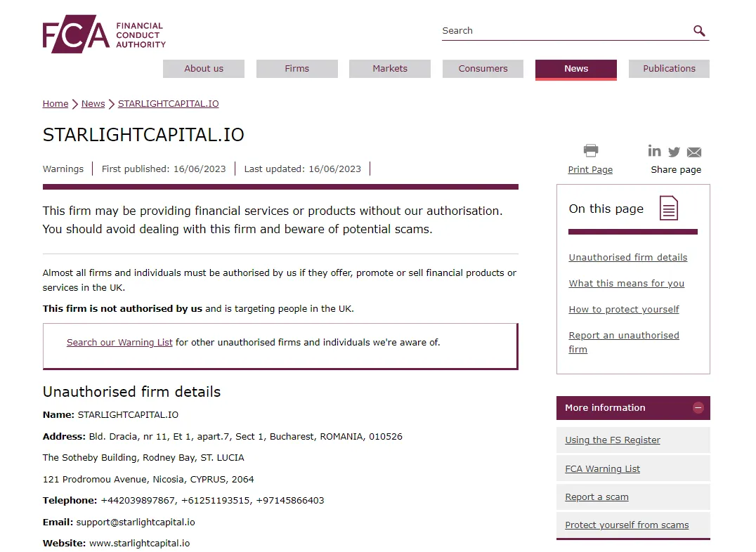Click the printer icon
The image size is (756, 552).
(591, 150)
